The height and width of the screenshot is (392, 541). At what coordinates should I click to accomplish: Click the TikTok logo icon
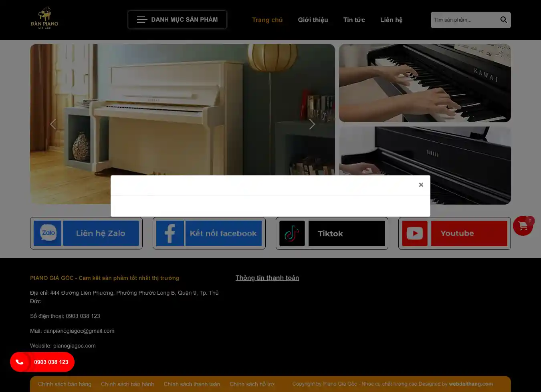tap(292, 233)
